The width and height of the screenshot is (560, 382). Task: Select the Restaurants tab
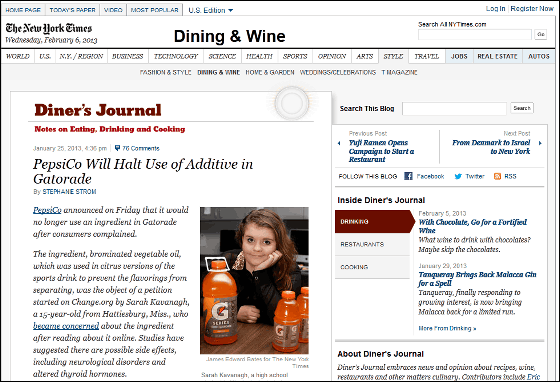click(x=372, y=245)
